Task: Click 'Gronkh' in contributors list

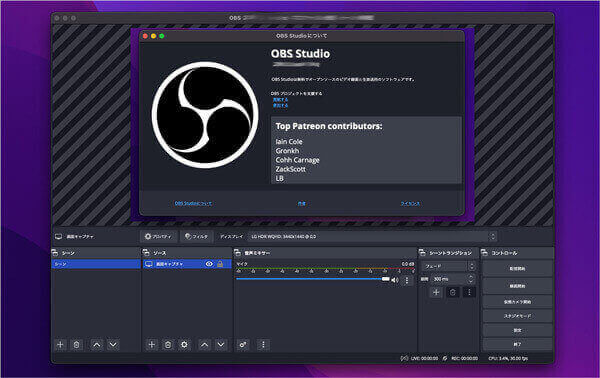Action: [x=287, y=151]
